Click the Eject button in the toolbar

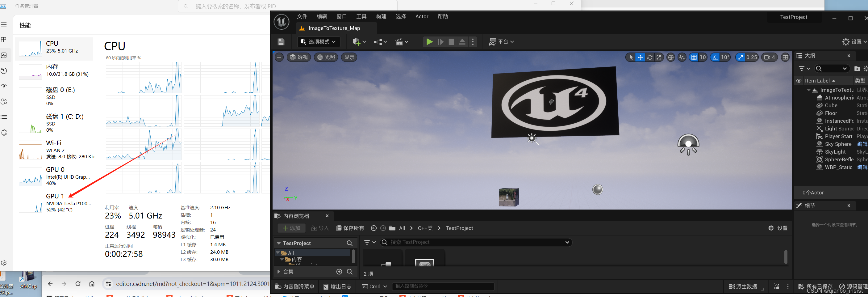pos(462,42)
